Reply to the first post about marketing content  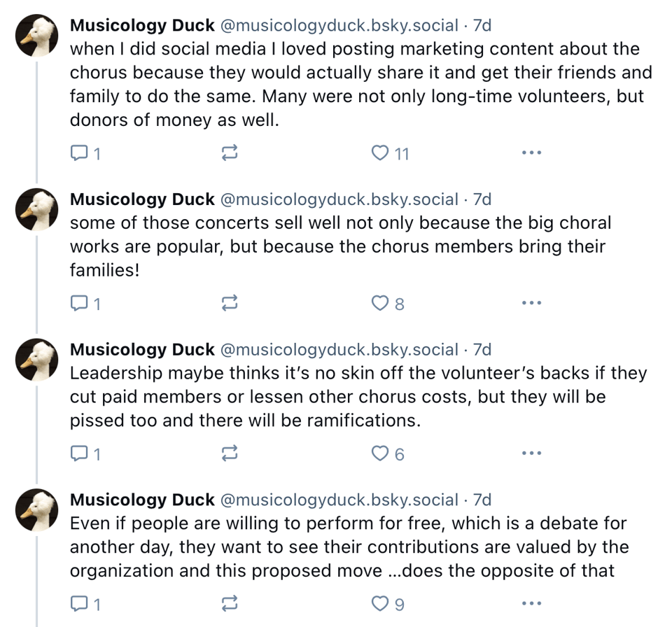coord(79,153)
